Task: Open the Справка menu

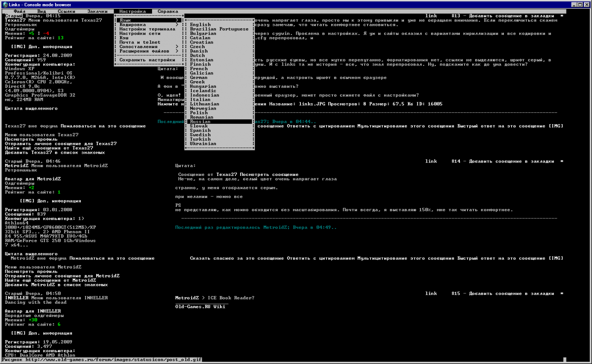Action: click(168, 11)
